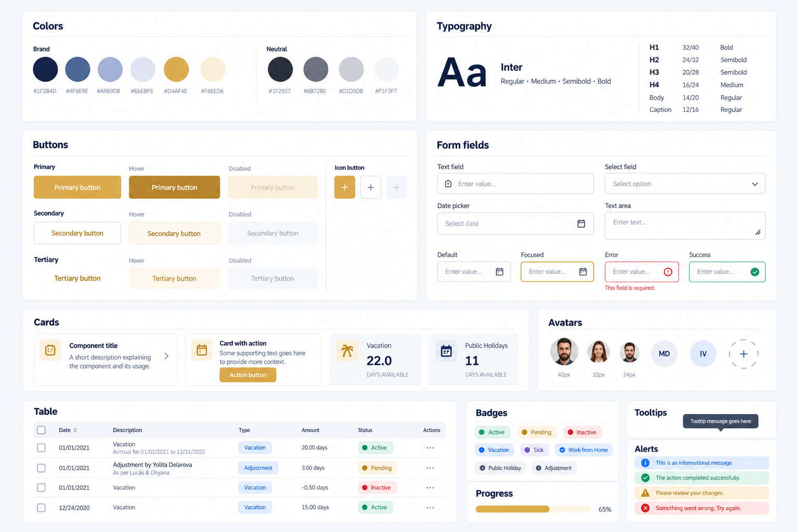
Task: Click the warning triangle icon in review alert
Action: (x=645, y=493)
